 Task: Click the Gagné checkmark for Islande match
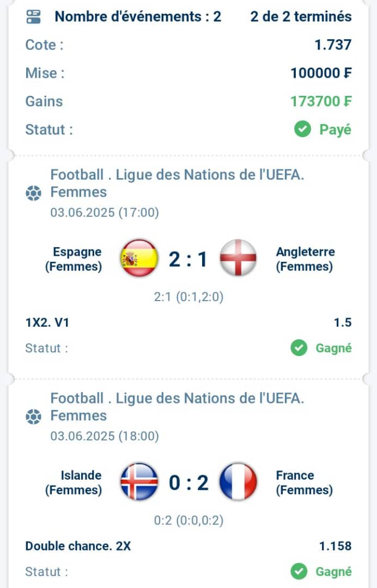(x=299, y=572)
